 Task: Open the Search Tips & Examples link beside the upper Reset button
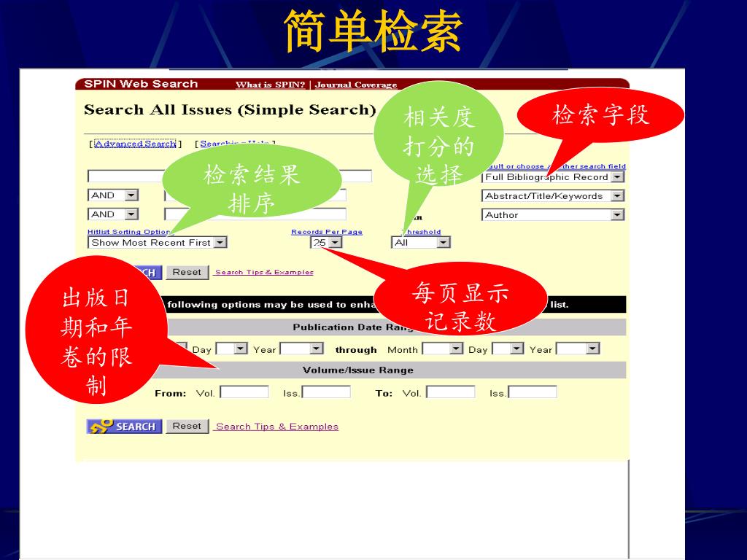click(264, 273)
